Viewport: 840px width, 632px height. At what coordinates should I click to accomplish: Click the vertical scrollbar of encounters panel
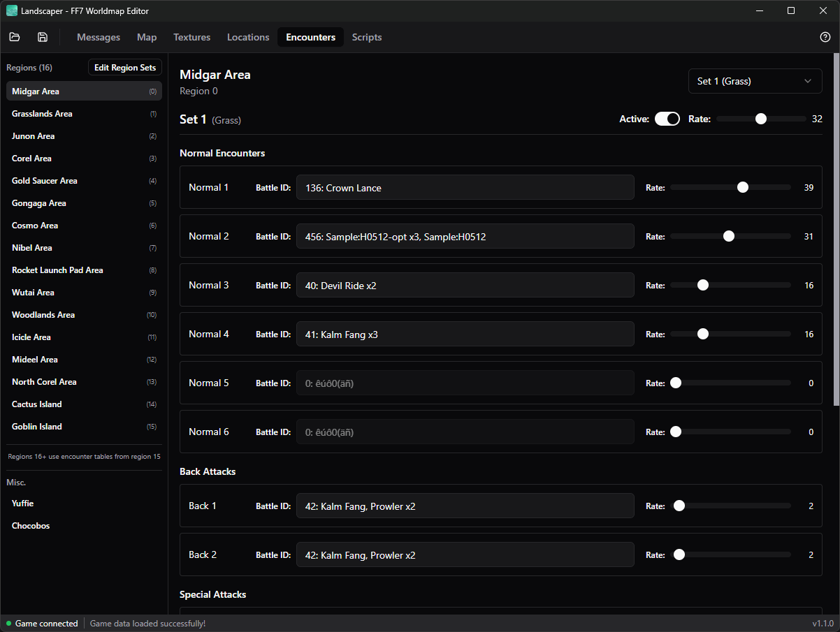click(837, 229)
